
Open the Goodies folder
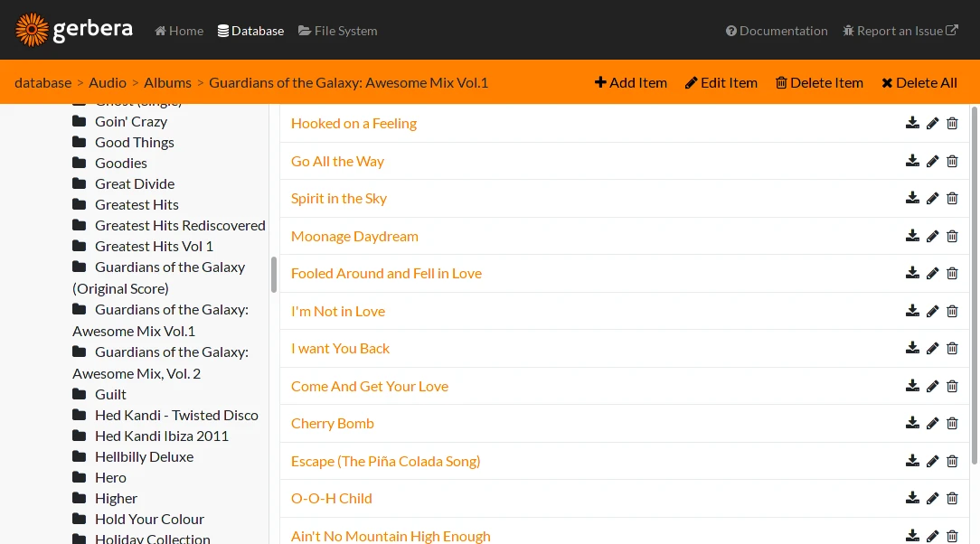coord(109,163)
